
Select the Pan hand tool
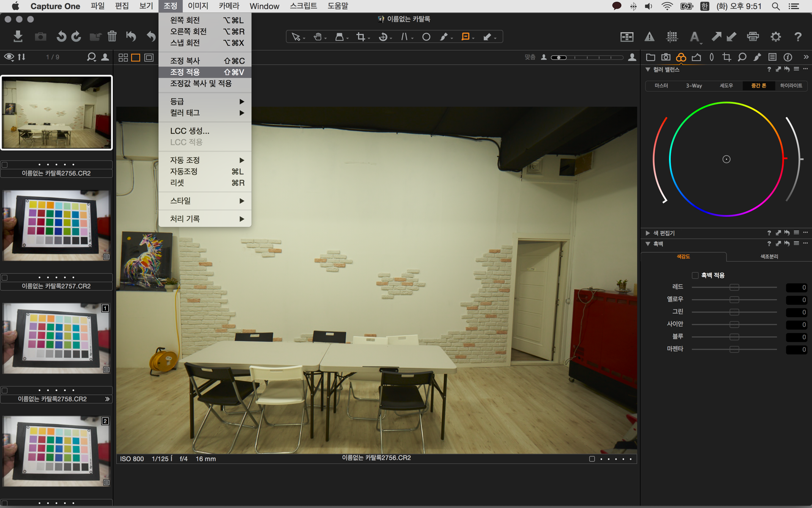point(318,37)
